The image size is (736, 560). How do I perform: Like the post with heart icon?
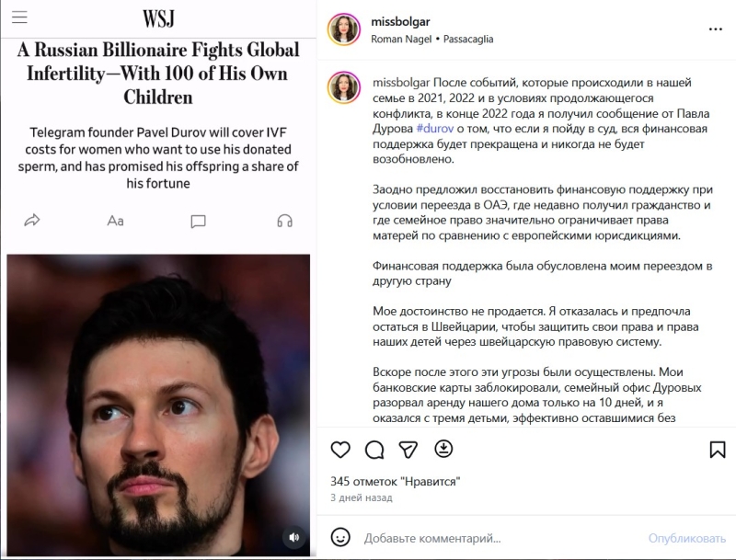(340, 450)
